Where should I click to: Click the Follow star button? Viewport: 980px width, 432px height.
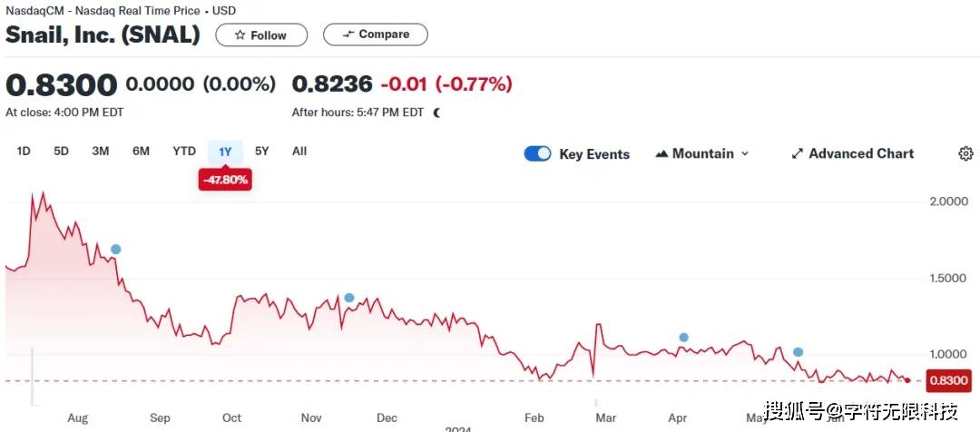[261, 35]
